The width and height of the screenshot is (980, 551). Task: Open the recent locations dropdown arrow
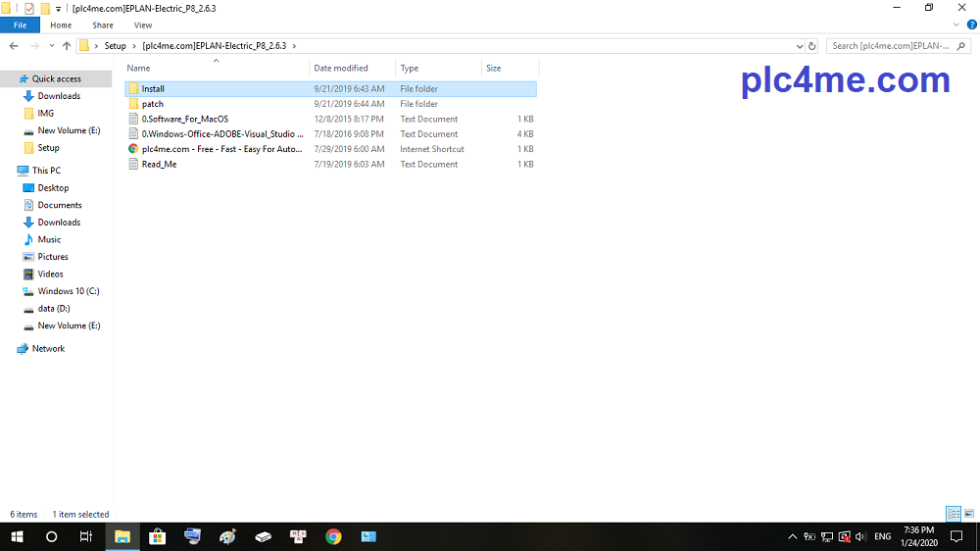pyautogui.click(x=52, y=46)
